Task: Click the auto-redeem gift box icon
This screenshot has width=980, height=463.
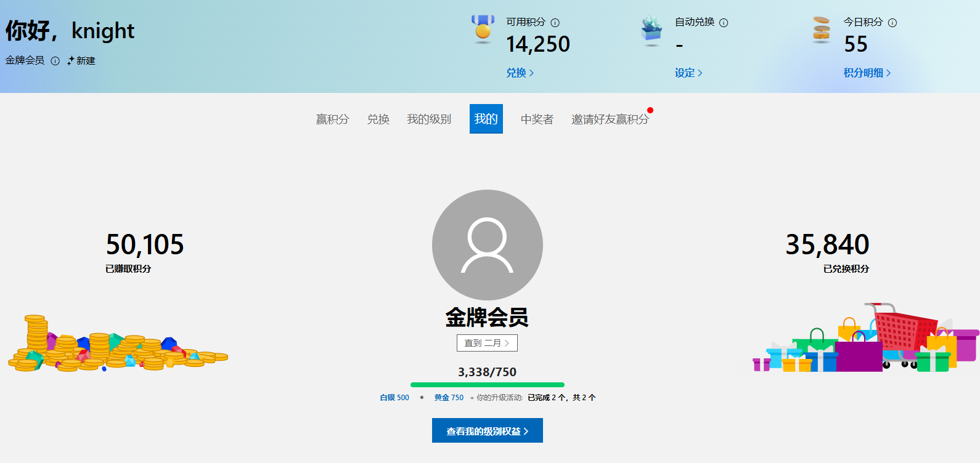Action: tap(651, 30)
